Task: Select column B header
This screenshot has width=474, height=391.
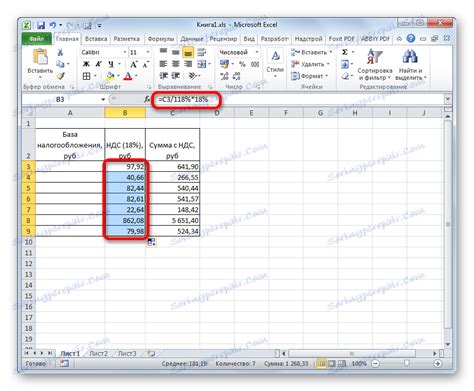Action: 125,113
